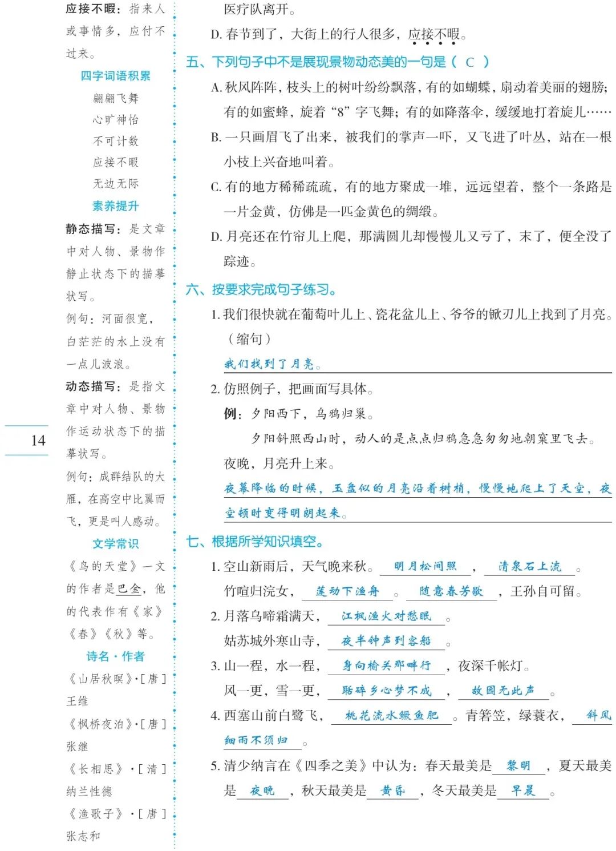Click the answer C in the parentheses
616x851 pixels.
coord(470,62)
